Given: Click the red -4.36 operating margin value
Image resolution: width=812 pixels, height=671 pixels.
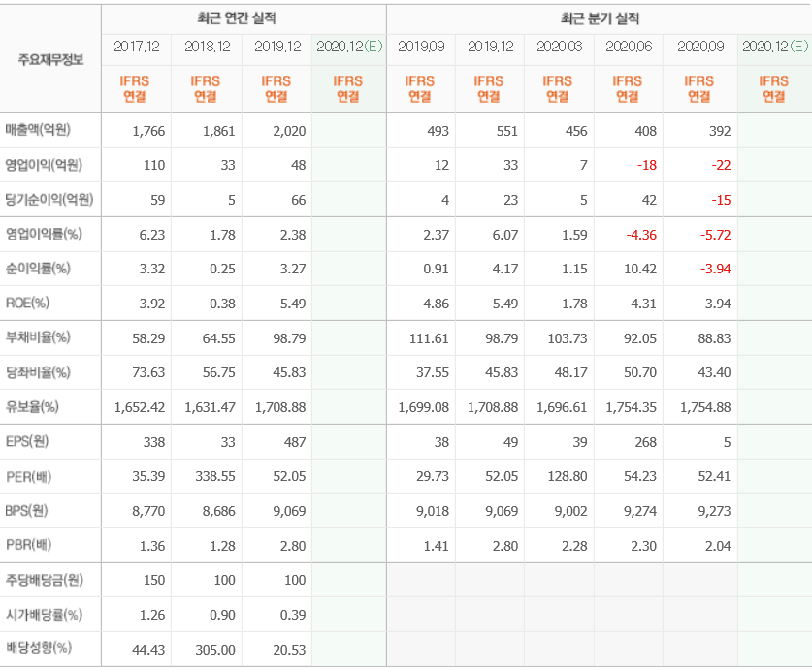Looking at the screenshot, I should [641, 235].
